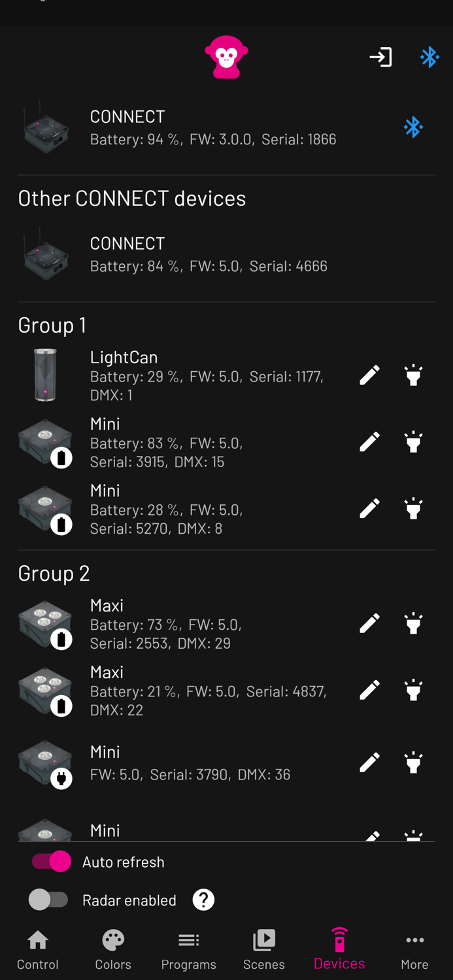Enable the Radar enabled toggle
This screenshot has width=453, height=980.
pyautogui.click(x=48, y=900)
